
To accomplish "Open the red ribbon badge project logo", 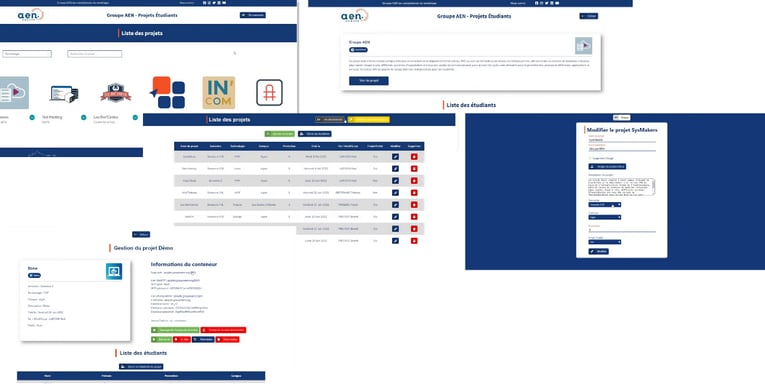I will (x=116, y=93).
